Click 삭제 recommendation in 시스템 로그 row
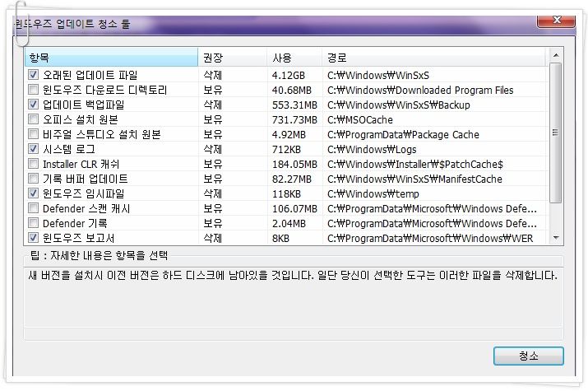This screenshot has width=588, height=391. tap(213, 149)
